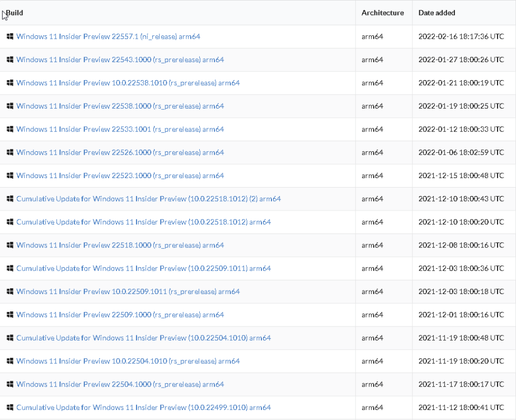Select date 2021-11-19 18:00:20 UTC
This screenshot has width=516, height=420.
point(461,361)
